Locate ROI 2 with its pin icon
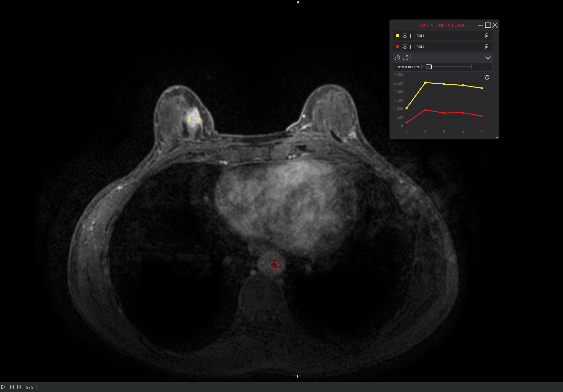 coord(405,47)
